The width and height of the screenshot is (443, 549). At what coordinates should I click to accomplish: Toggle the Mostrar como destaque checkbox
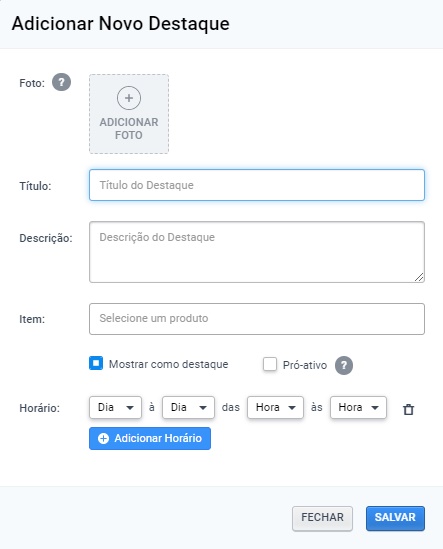point(96,363)
